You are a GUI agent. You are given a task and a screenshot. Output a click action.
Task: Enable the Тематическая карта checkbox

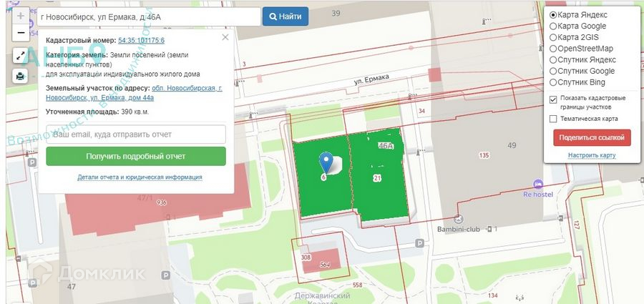(553, 119)
